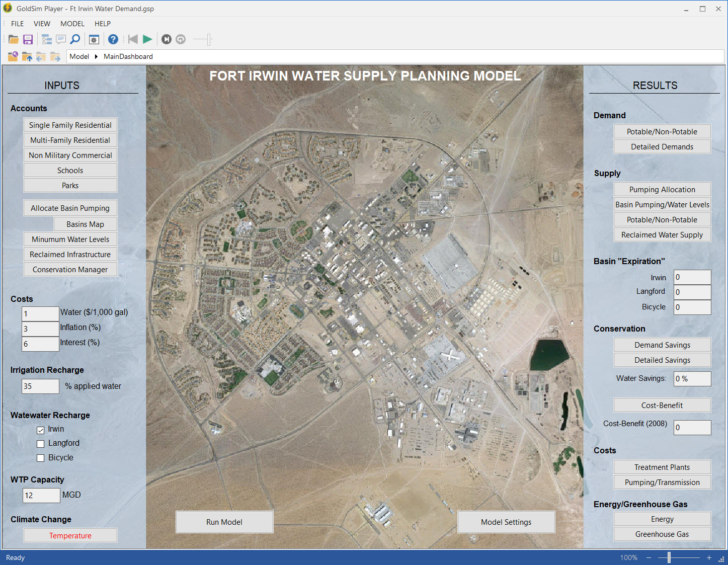This screenshot has width=728, height=565.
Task: Open the FILE menu
Action: 18,24
